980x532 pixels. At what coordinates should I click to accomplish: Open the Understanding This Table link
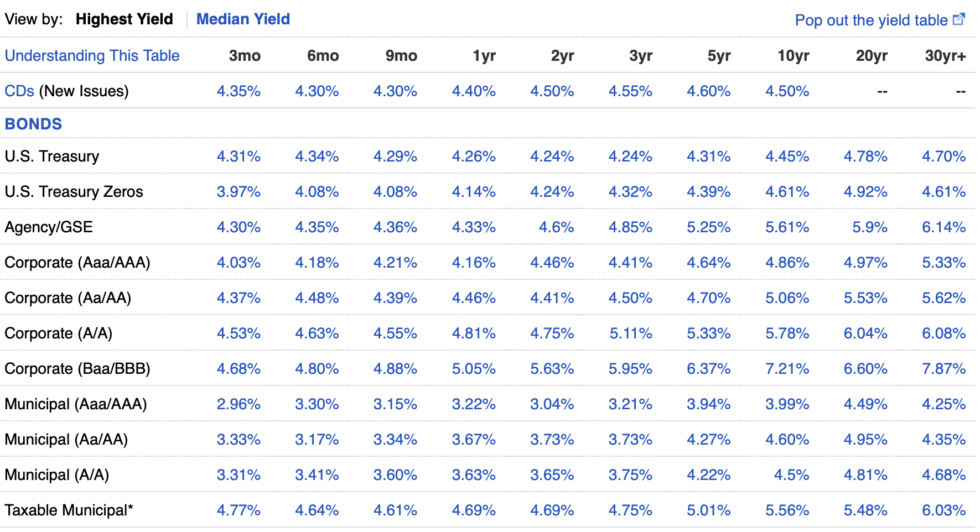click(92, 56)
